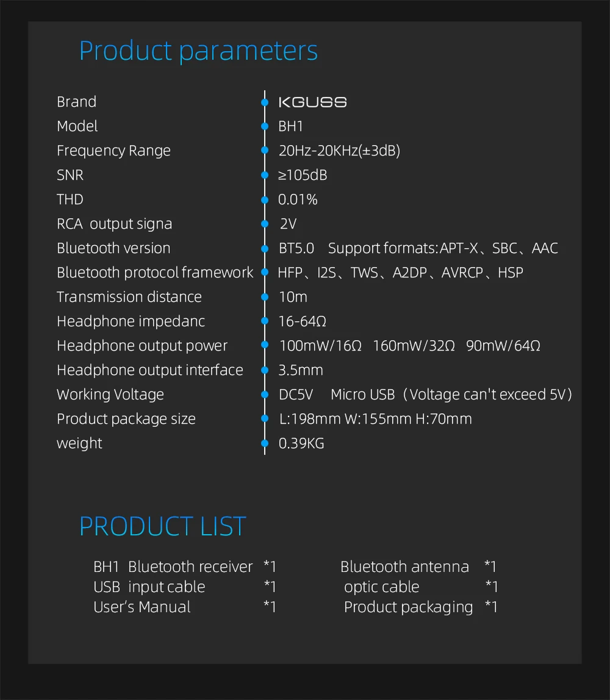The height and width of the screenshot is (700, 610).
Task: Click the Bluetooth antenna list item
Action: coord(404,566)
